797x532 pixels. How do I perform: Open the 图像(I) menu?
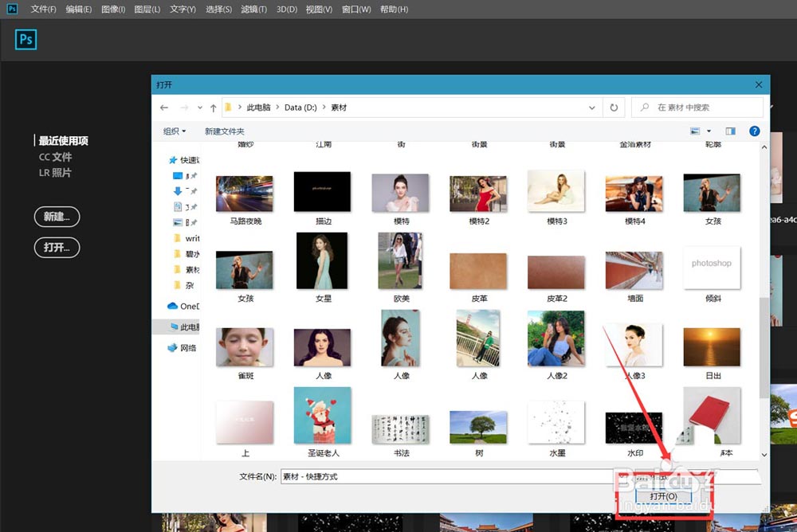(x=113, y=9)
